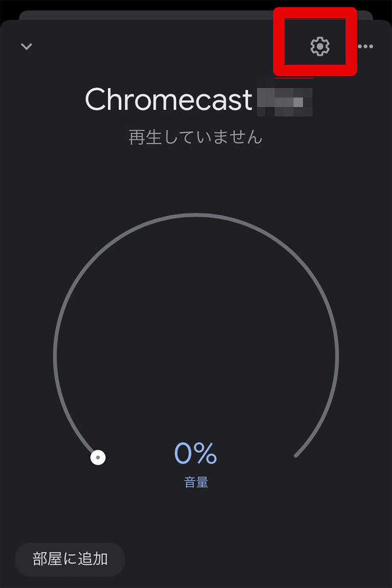
Task: Collapse the panel with the down chevron
Action: pyautogui.click(x=26, y=47)
